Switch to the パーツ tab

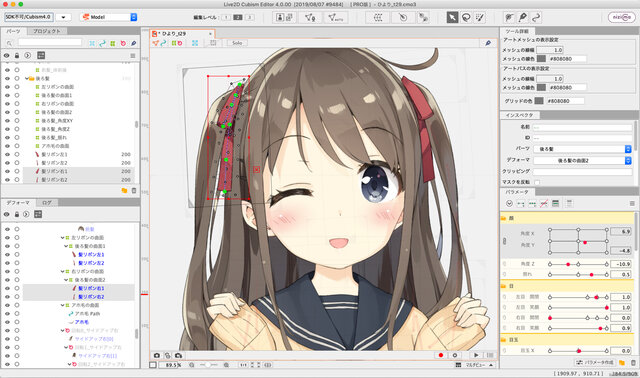coord(13,31)
